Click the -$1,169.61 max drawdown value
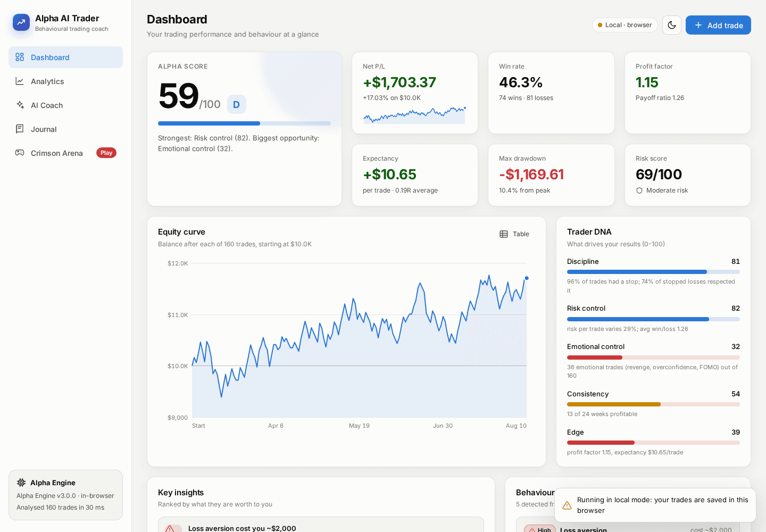 pos(531,174)
